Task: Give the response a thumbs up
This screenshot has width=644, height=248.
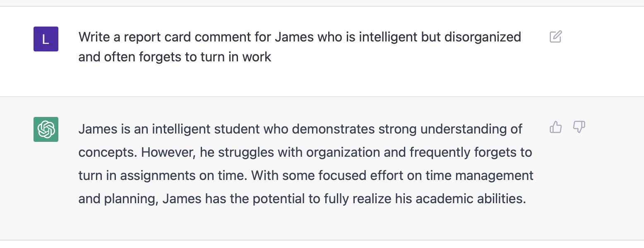Action: 555,127
